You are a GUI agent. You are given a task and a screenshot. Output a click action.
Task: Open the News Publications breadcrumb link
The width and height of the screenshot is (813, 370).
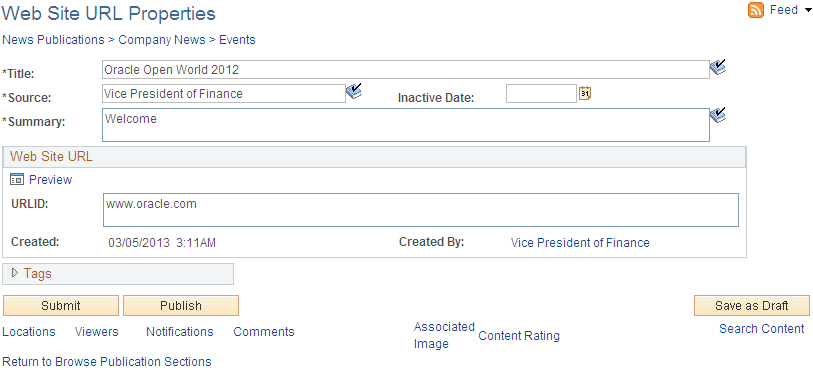click(x=53, y=40)
